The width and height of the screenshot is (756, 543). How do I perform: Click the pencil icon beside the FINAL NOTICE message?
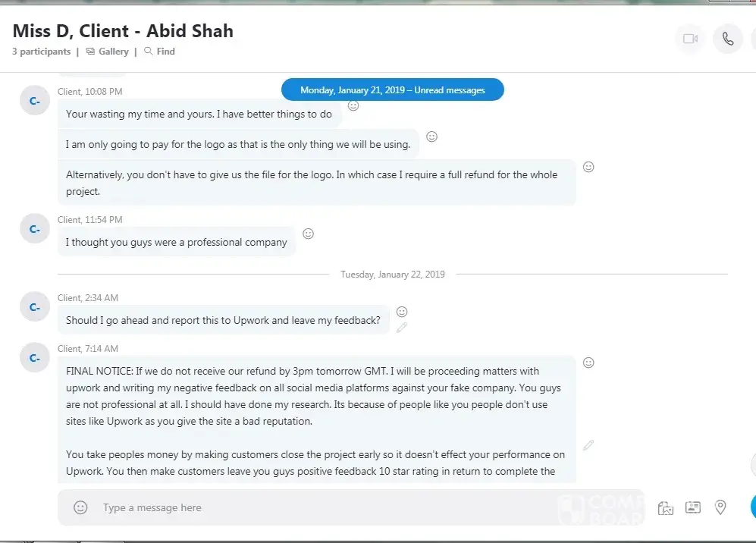[588, 445]
